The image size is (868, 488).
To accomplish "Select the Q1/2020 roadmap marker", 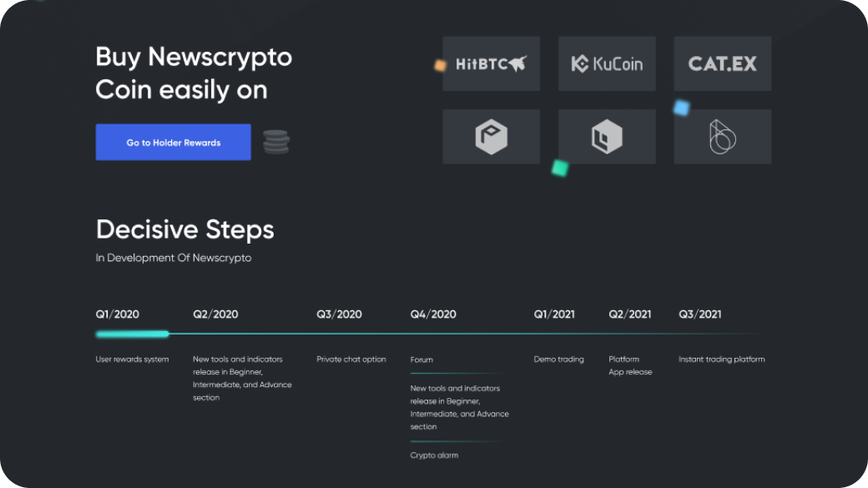I will (118, 314).
